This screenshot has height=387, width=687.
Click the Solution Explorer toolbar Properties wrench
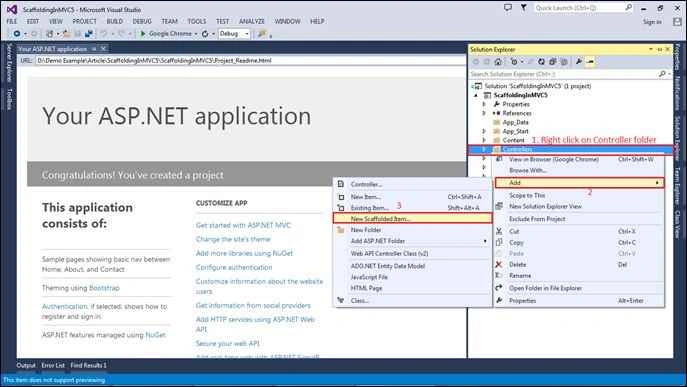(579, 62)
